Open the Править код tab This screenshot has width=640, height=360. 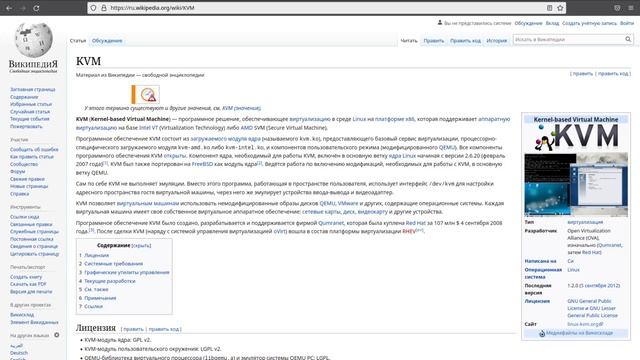coord(465,40)
